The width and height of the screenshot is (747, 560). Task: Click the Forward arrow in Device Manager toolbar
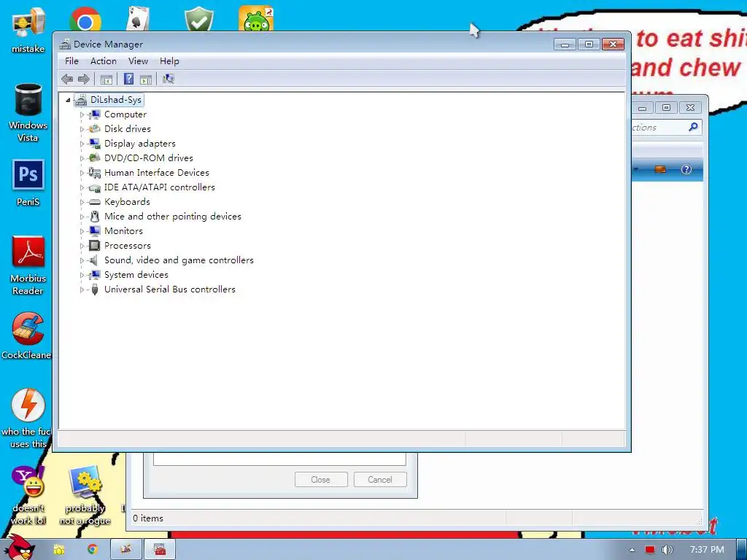(x=84, y=79)
